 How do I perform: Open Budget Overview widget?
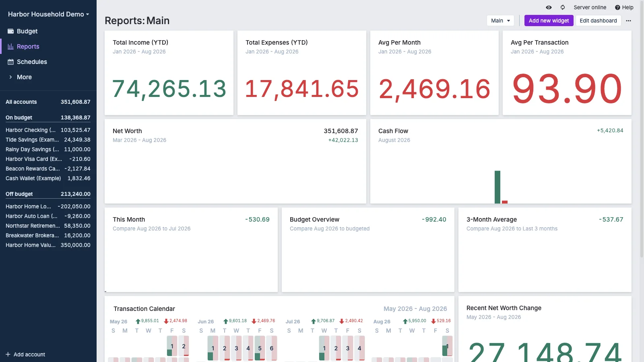point(368,250)
